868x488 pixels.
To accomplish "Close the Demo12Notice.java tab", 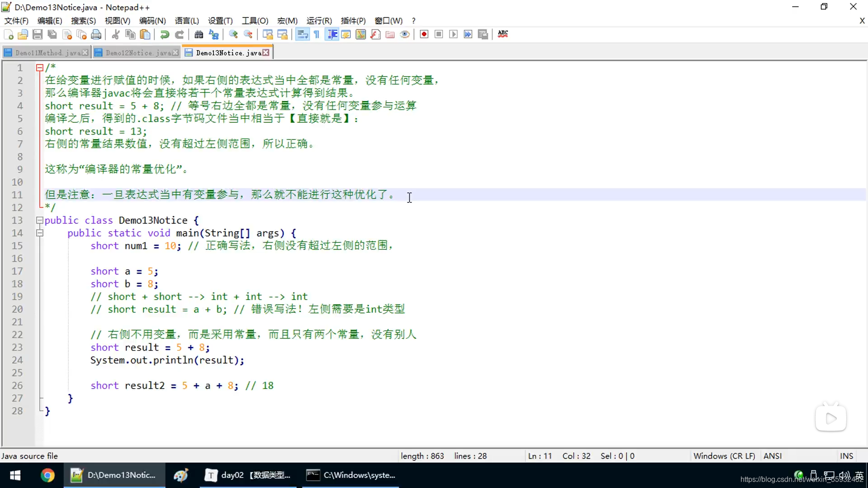I will point(175,53).
